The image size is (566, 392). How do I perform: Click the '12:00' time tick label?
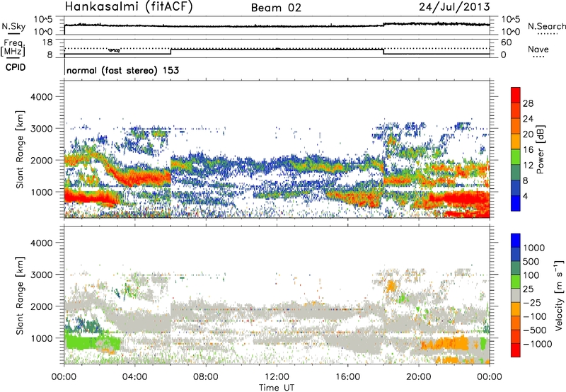[277, 377]
